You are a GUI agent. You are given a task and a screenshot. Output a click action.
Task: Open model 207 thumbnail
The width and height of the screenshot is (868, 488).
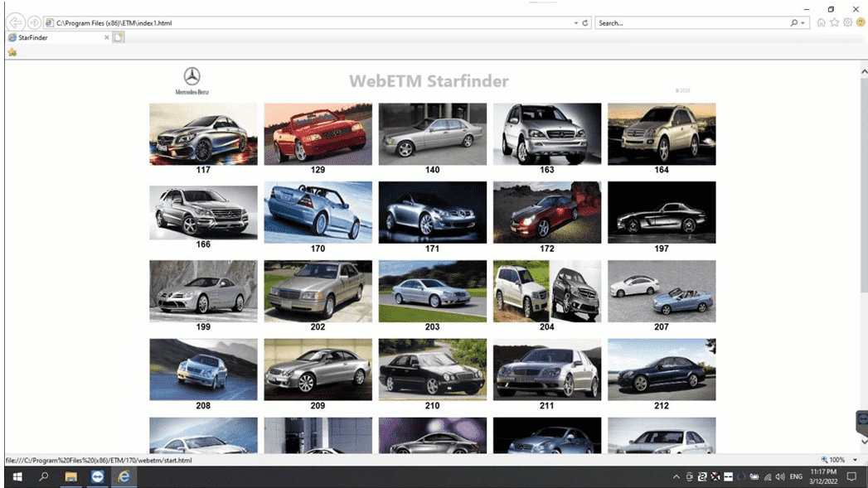click(662, 291)
